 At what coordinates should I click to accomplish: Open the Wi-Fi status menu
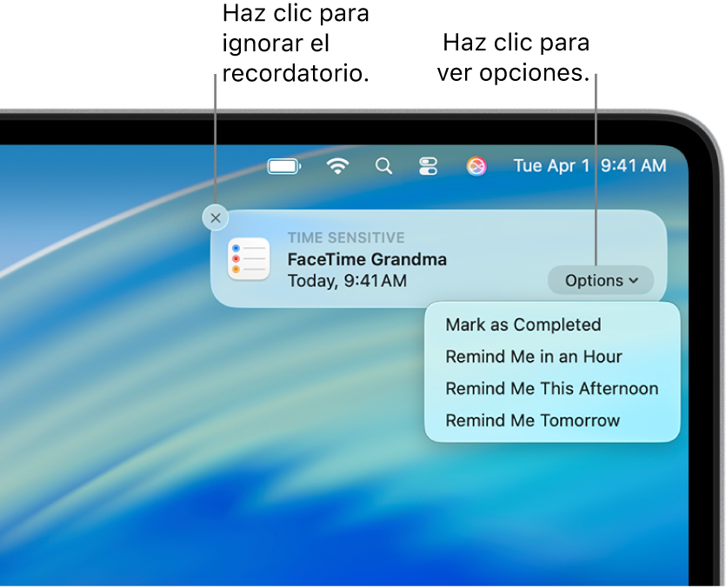(338, 165)
